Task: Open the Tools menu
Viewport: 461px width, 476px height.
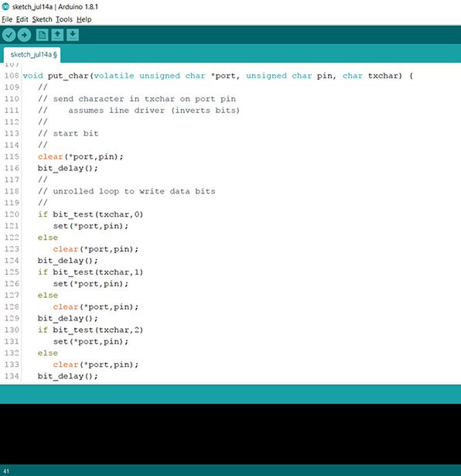Action: pos(64,19)
